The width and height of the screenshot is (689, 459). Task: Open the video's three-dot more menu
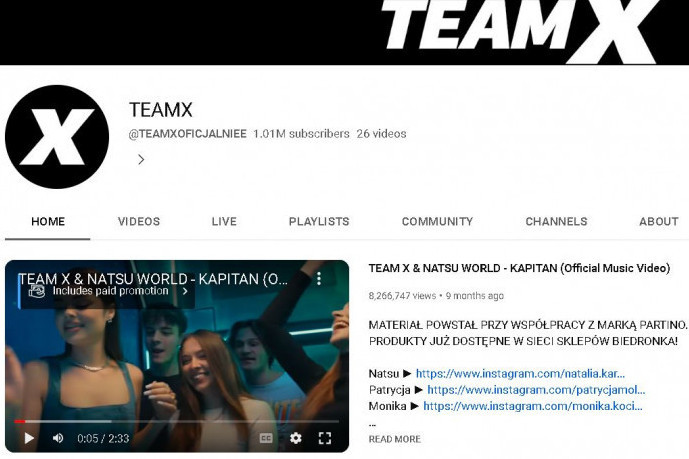tap(319, 278)
